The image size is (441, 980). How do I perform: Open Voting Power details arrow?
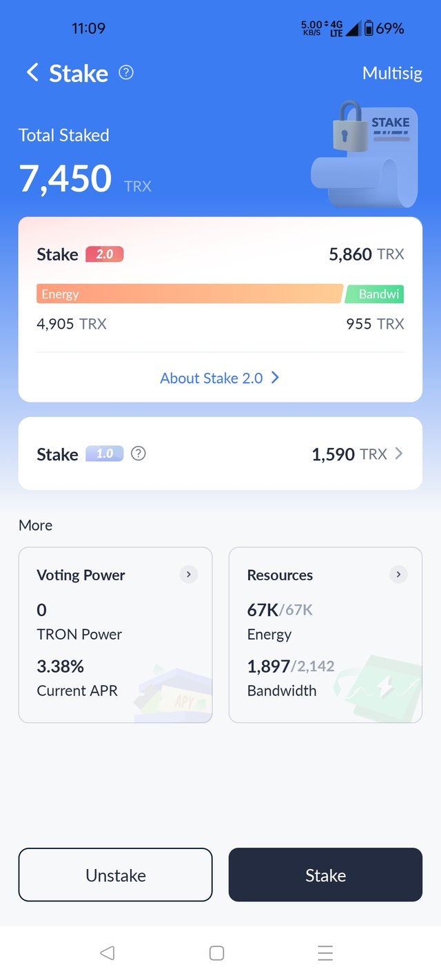pyautogui.click(x=188, y=575)
